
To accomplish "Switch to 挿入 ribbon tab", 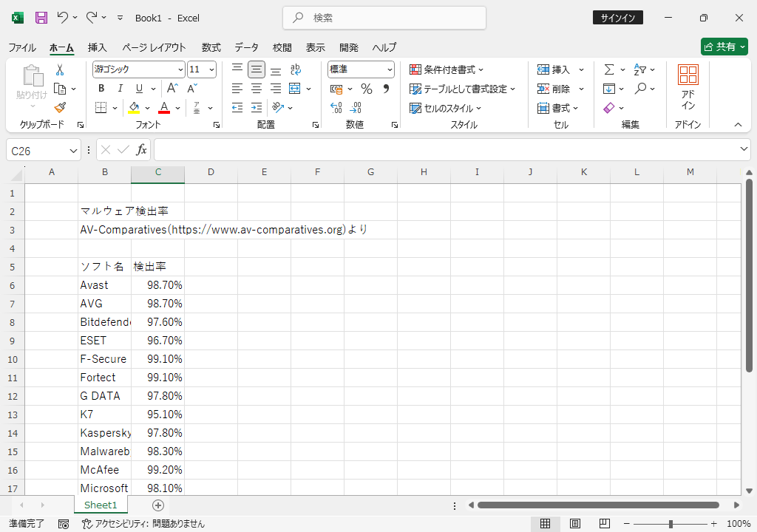I will click(97, 47).
